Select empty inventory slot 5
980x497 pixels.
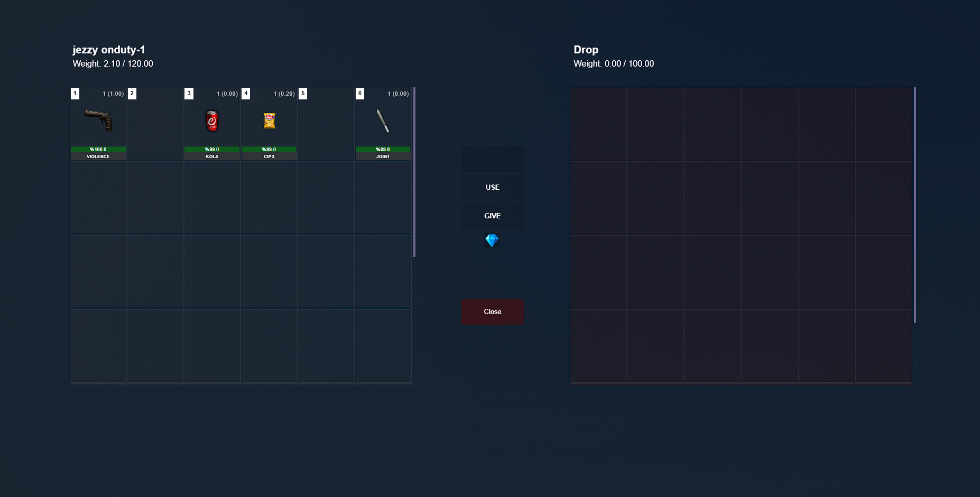[x=326, y=124]
